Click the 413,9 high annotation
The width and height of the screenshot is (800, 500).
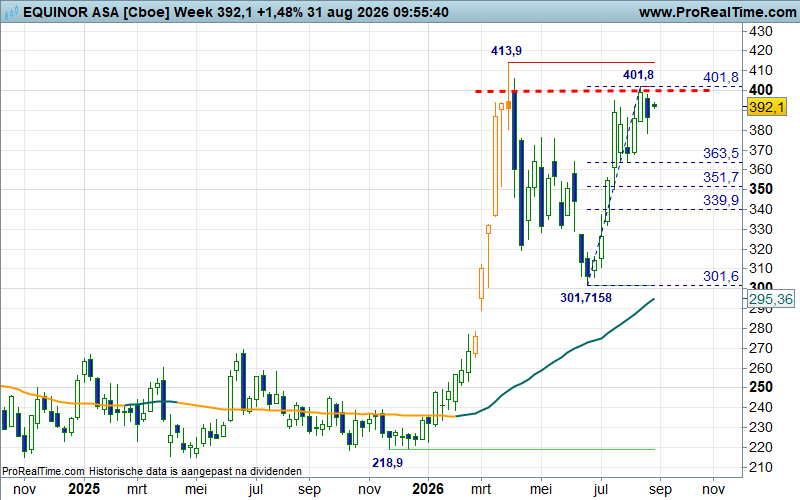506,51
